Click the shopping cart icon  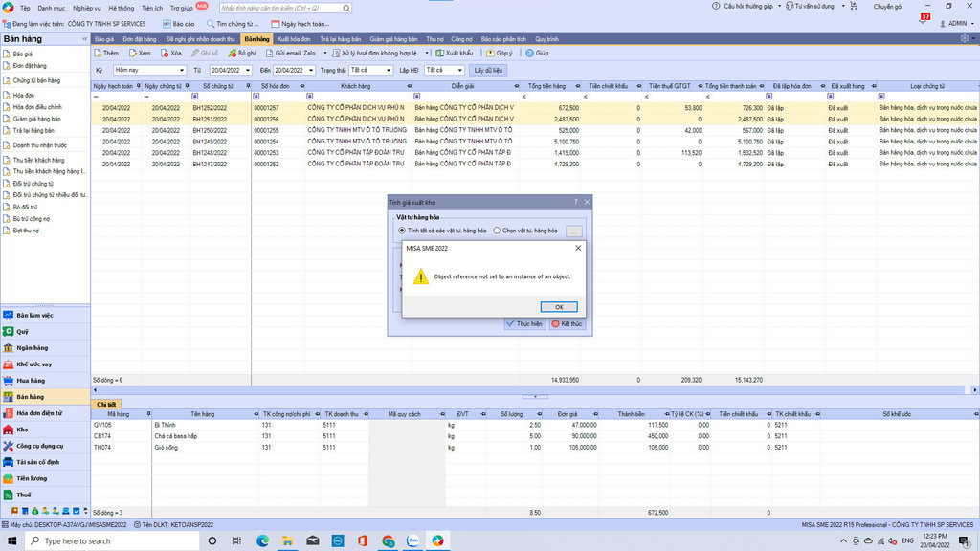pos(854,7)
